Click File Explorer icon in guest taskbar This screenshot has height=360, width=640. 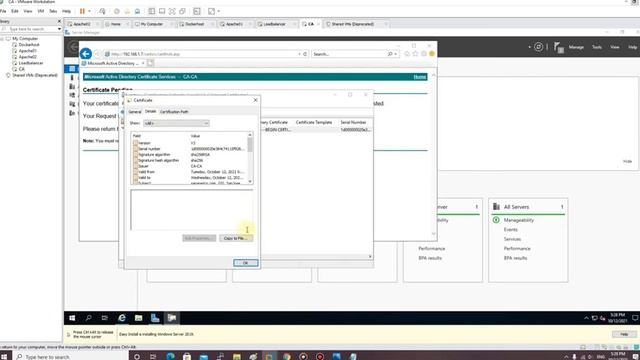pos(138,318)
